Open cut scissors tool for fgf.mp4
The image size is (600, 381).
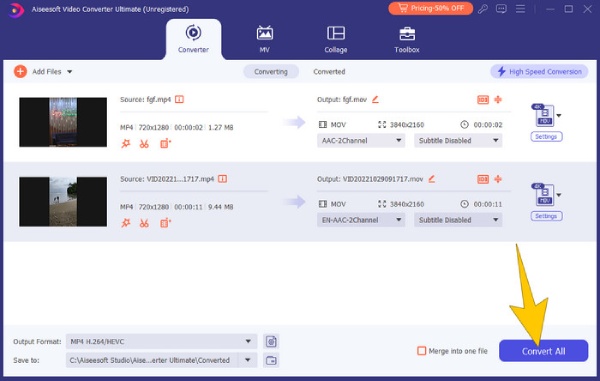[144, 144]
